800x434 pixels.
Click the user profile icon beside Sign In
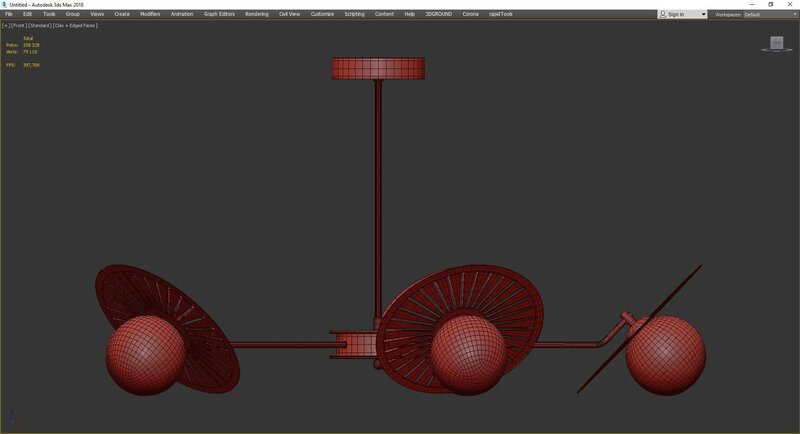coord(664,14)
